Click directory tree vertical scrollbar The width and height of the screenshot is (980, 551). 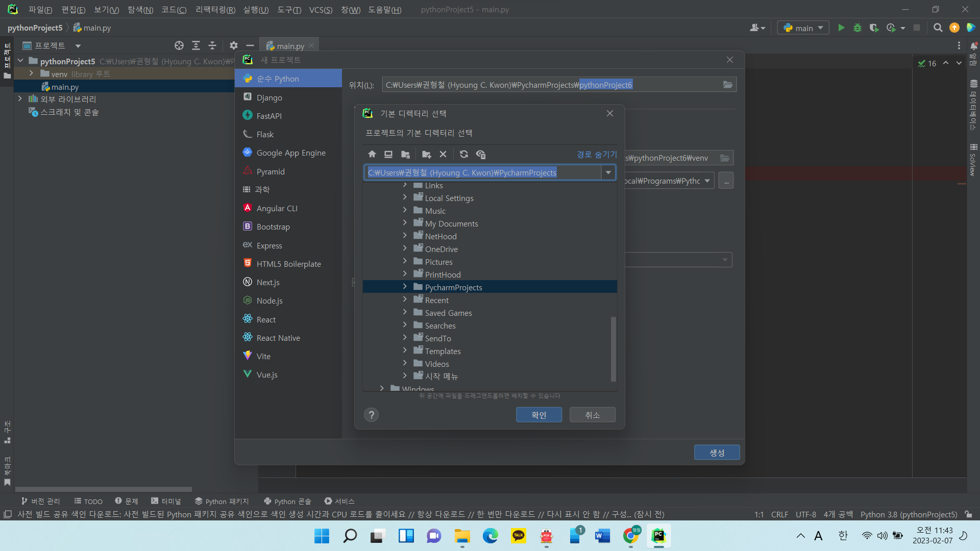tap(613, 349)
